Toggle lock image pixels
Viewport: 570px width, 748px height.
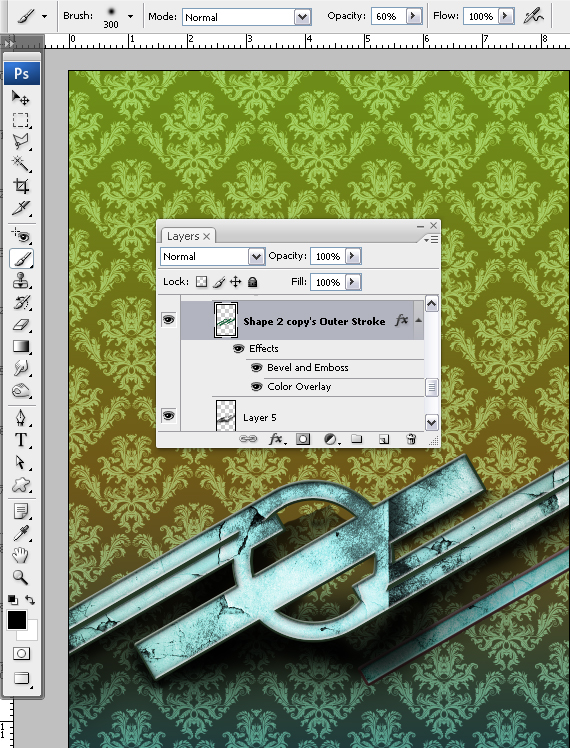pos(218,282)
